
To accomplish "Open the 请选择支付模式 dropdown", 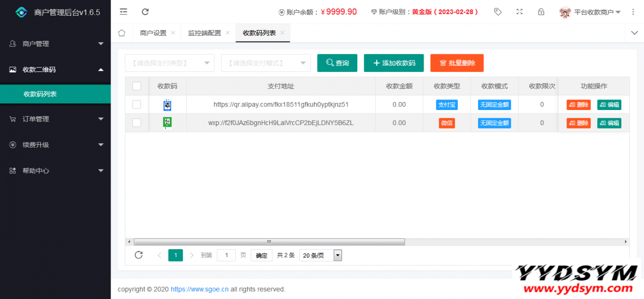I will pos(266,63).
